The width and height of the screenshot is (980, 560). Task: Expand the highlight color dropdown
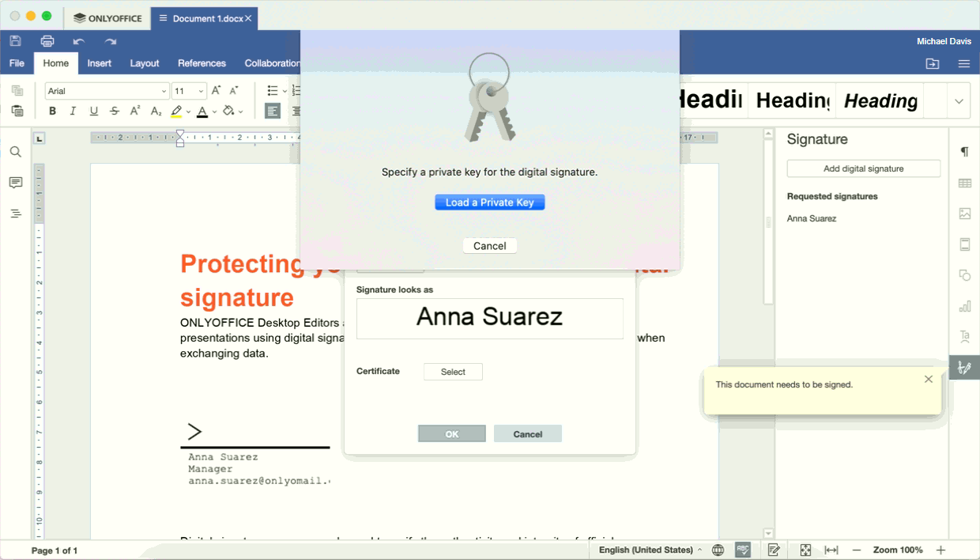point(187,111)
